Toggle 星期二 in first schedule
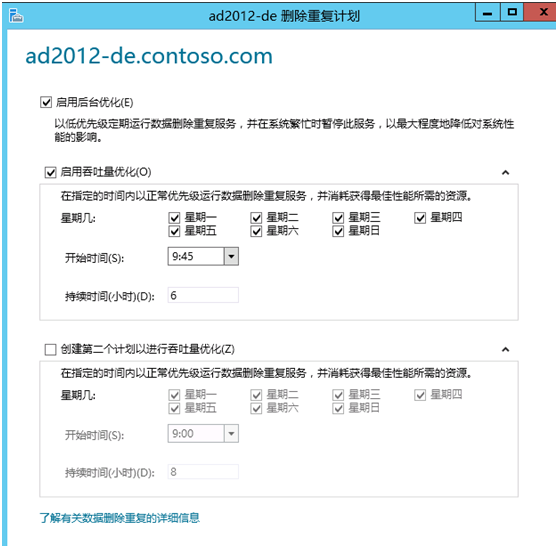 tap(256, 218)
